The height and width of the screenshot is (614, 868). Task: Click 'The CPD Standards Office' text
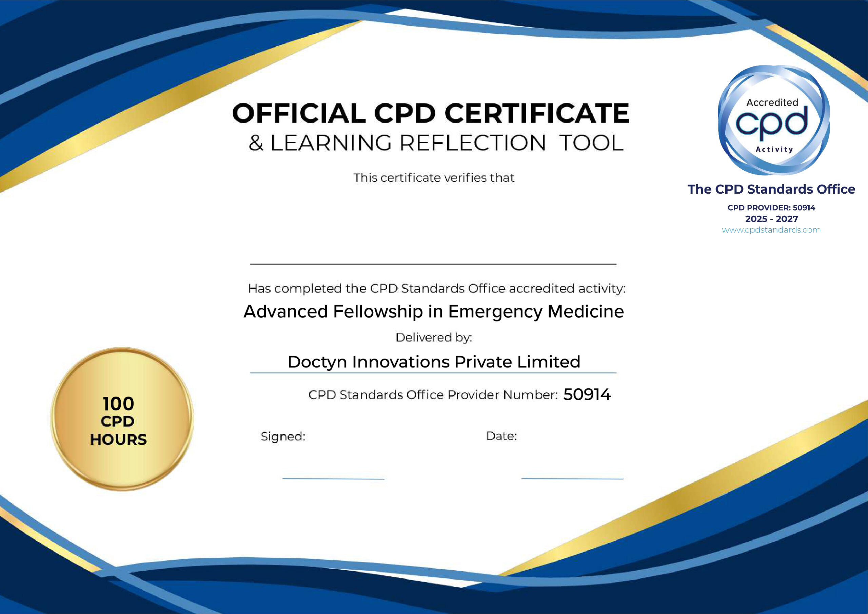pyautogui.click(x=771, y=189)
